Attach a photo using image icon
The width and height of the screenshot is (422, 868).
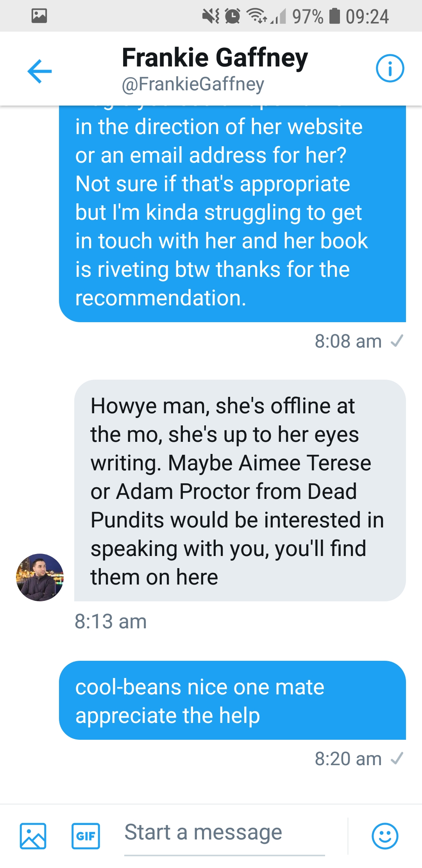click(x=33, y=836)
